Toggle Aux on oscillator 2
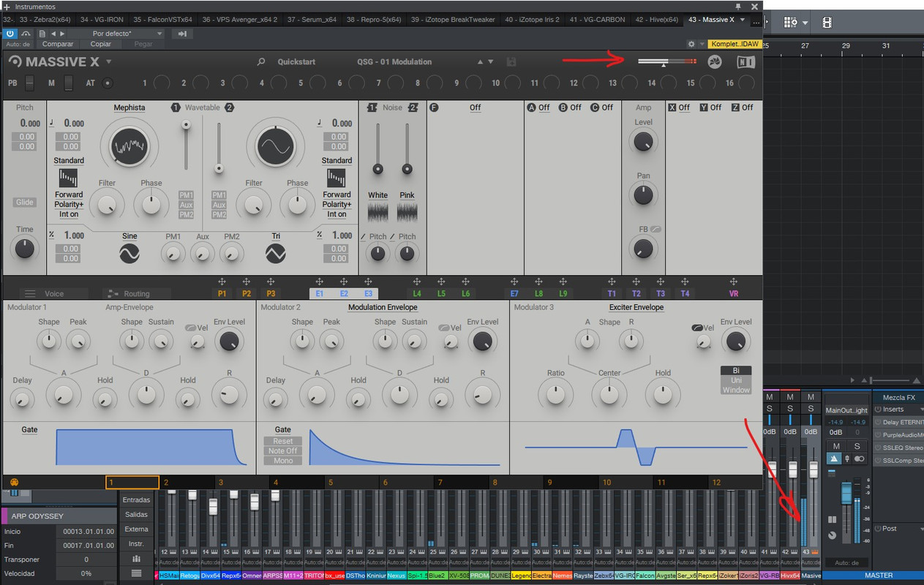 point(219,205)
